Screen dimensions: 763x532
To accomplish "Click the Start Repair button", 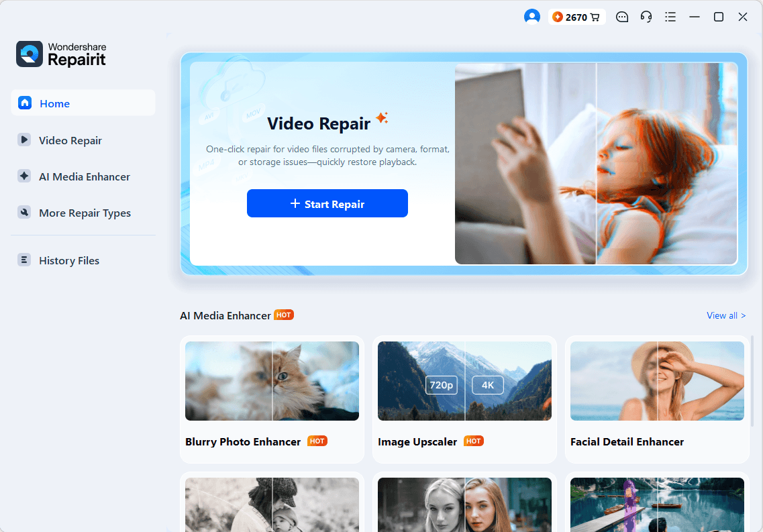I will tap(327, 203).
